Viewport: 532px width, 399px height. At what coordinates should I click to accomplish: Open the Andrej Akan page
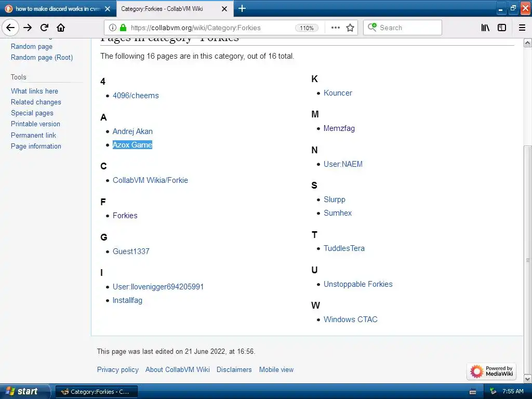132,131
